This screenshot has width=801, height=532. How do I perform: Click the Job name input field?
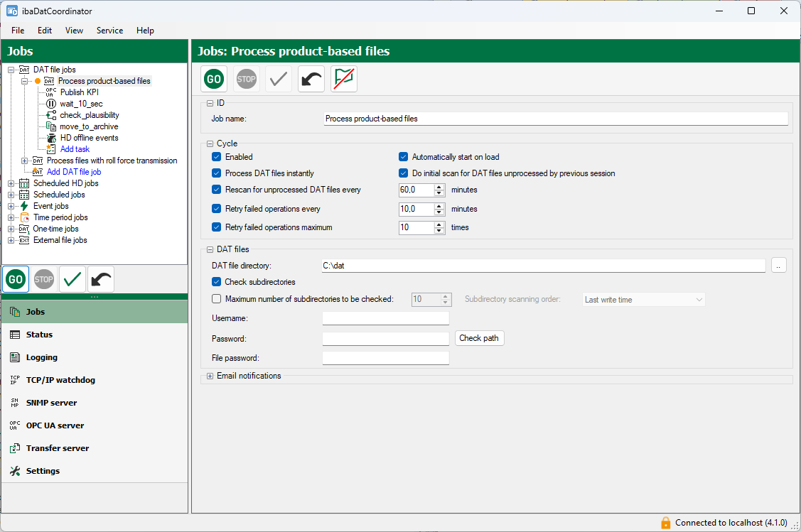(x=556, y=119)
